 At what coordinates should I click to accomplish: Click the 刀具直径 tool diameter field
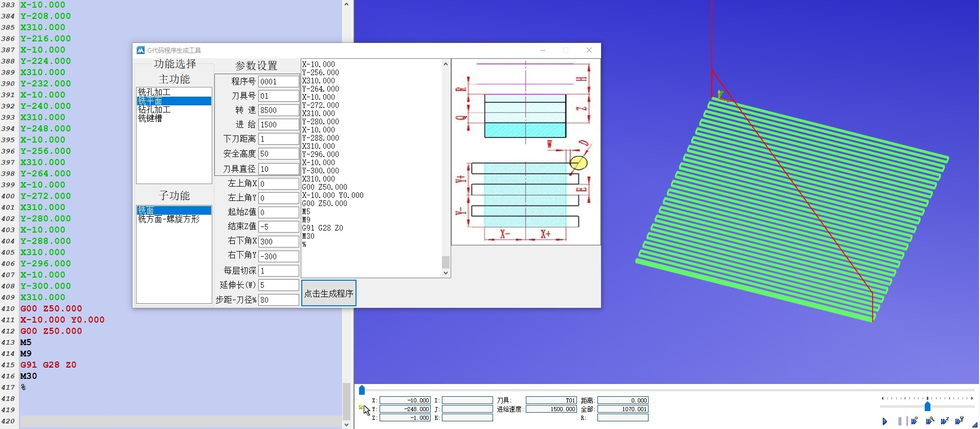278,169
